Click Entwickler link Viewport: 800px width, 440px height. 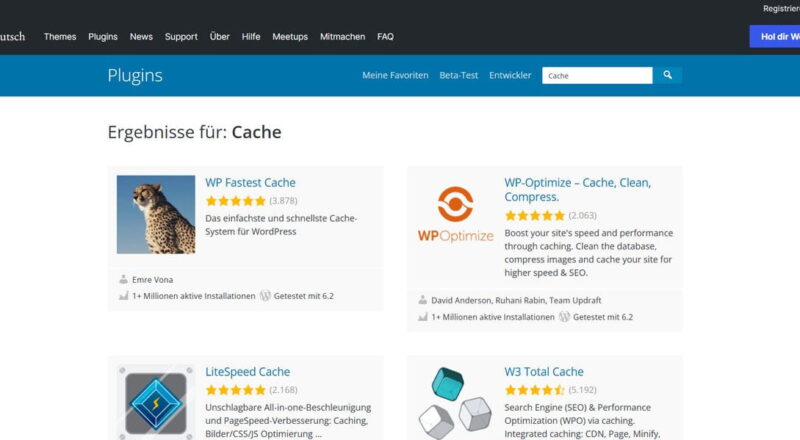pyautogui.click(x=510, y=75)
